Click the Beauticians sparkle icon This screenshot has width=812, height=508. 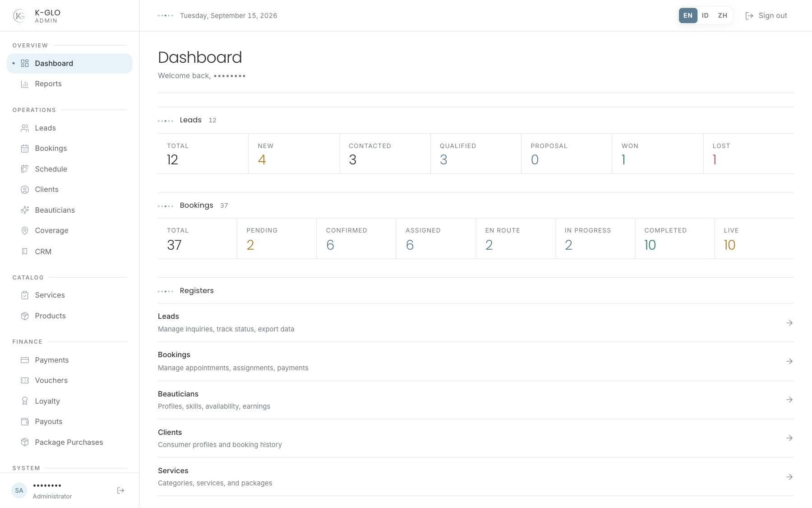(x=25, y=210)
